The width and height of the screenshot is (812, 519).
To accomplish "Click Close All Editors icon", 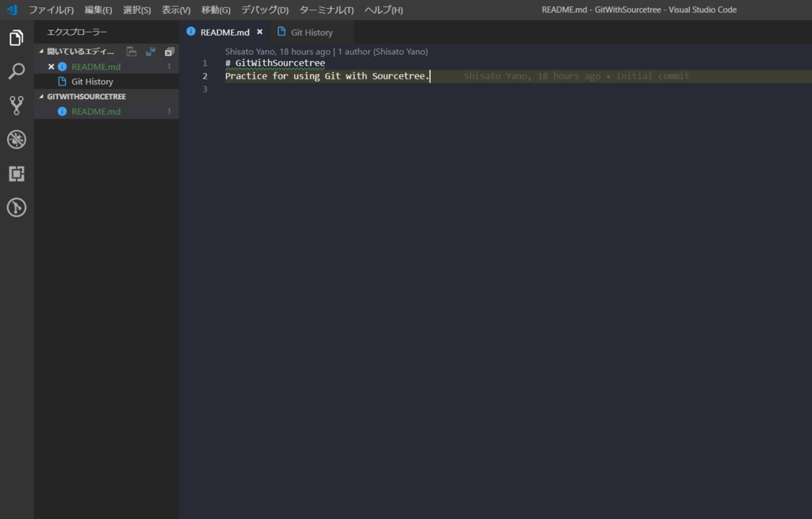I will (170, 52).
